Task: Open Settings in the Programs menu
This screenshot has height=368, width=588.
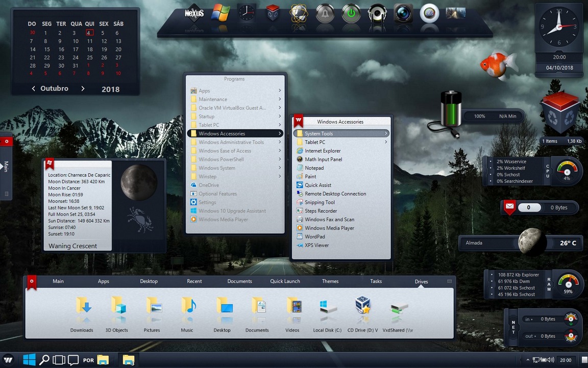Action: pyautogui.click(x=235, y=202)
